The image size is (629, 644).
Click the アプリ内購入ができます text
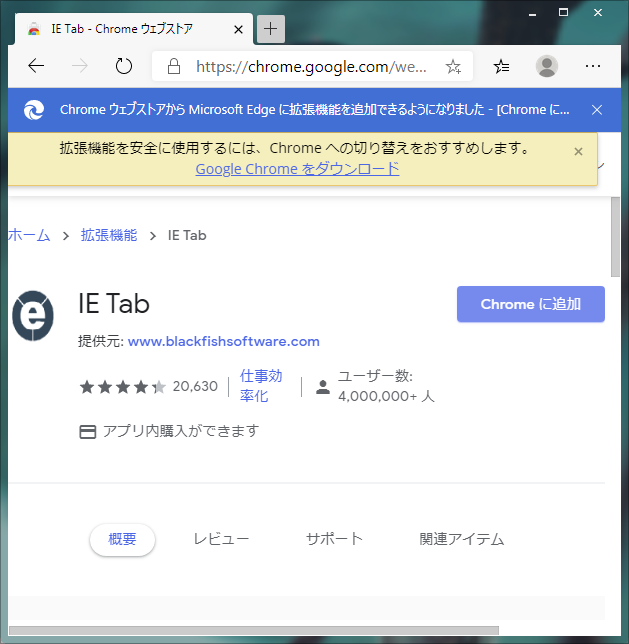click(x=181, y=431)
